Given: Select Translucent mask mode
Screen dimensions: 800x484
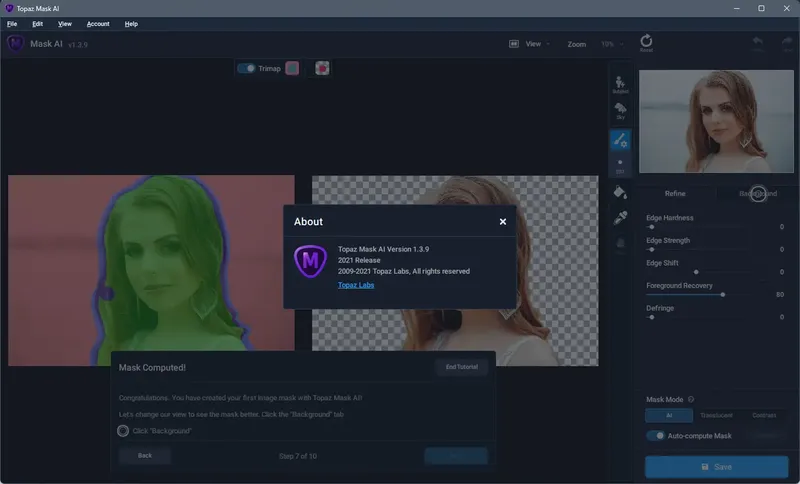Looking at the screenshot, I should [x=716, y=415].
